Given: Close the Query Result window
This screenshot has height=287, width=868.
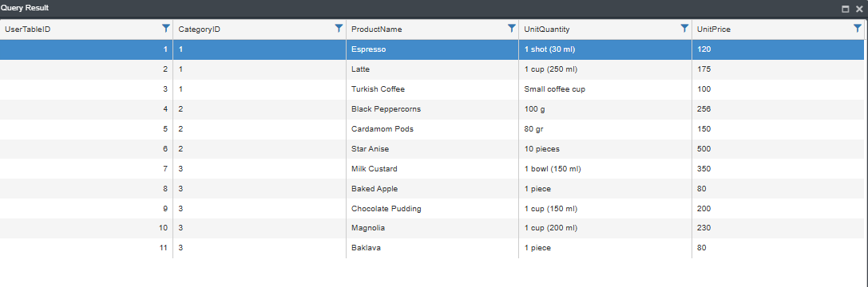Looking at the screenshot, I should point(859,9).
